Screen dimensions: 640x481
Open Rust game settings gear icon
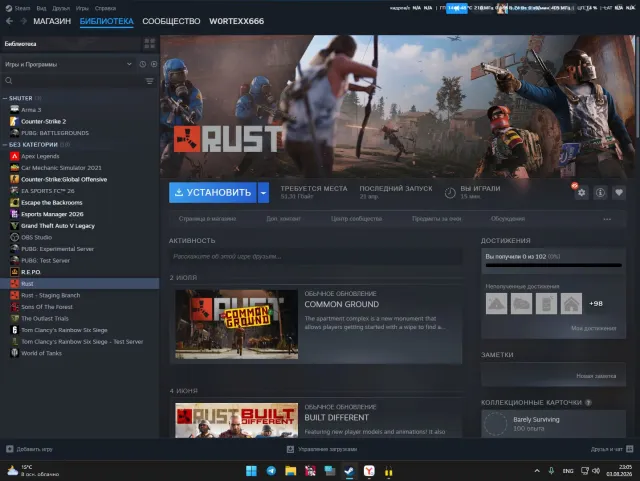tap(581, 192)
